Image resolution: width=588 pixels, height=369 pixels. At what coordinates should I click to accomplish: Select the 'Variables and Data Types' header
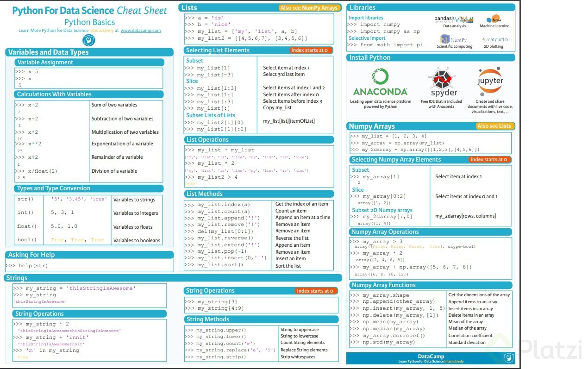(x=89, y=52)
